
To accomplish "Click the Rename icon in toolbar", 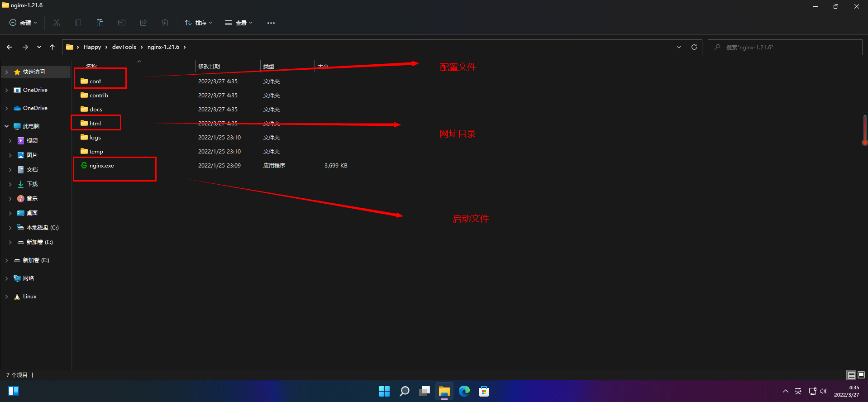I will click(x=122, y=23).
